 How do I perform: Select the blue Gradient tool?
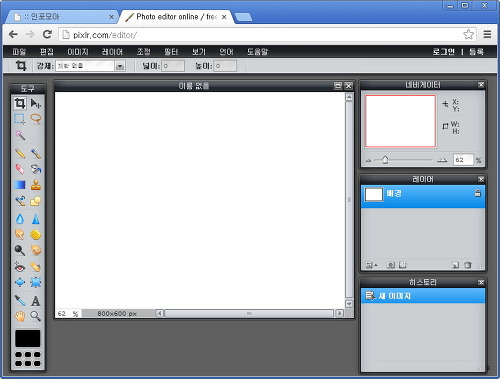[20, 185]
